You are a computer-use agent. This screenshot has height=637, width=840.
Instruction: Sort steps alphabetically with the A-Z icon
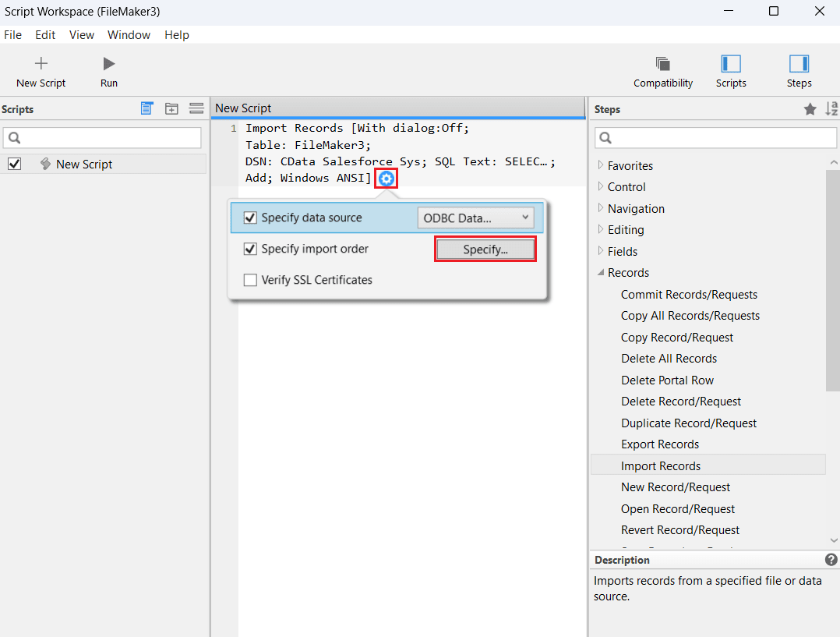pos(831,109)
